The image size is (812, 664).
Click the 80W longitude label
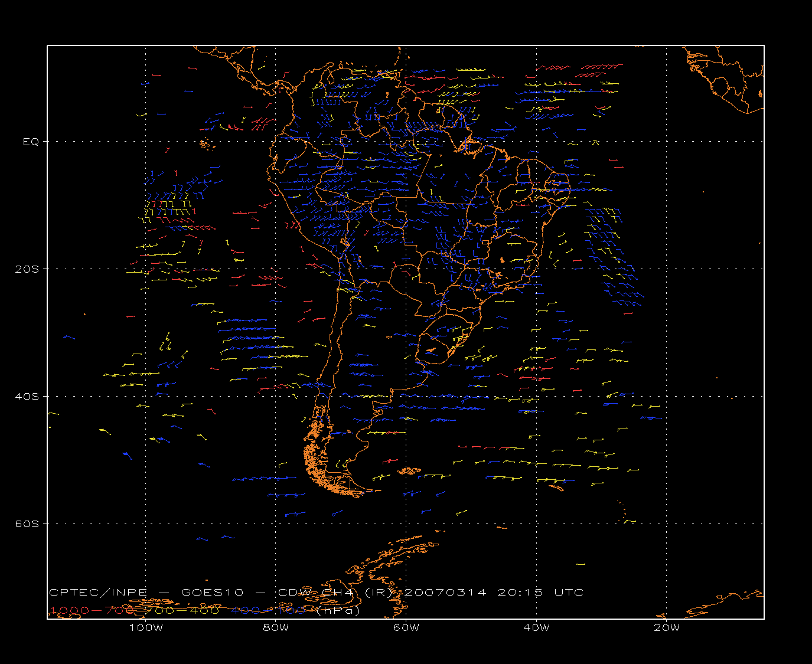pyautogui.click(x=276, y=628)
